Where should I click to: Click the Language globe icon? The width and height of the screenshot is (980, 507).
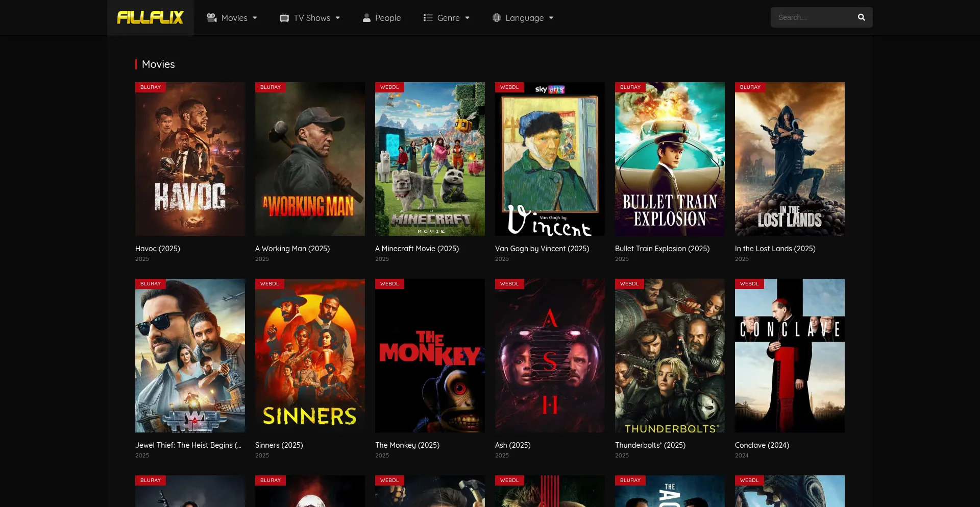pos(497,18)
